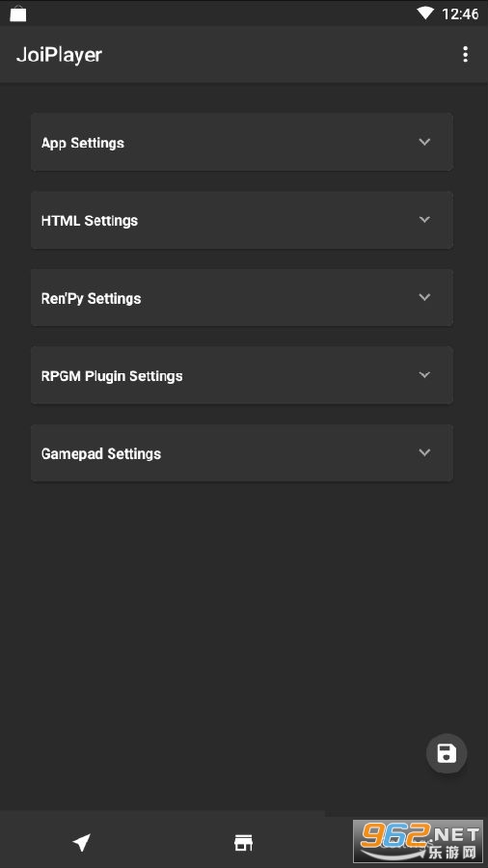
Task: Open the navigation arrow tab
Action: click(x=81, y=843)
